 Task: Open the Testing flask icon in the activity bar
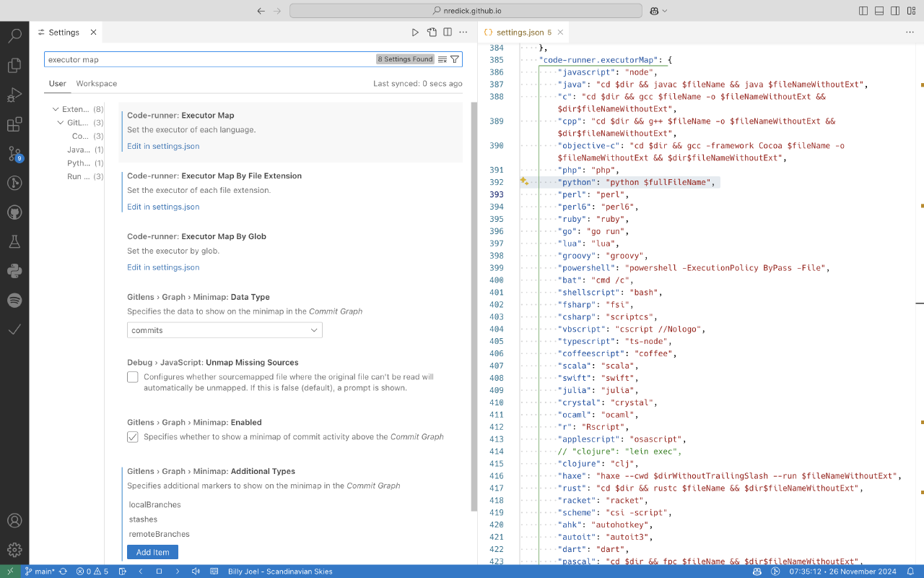point(15,242)
